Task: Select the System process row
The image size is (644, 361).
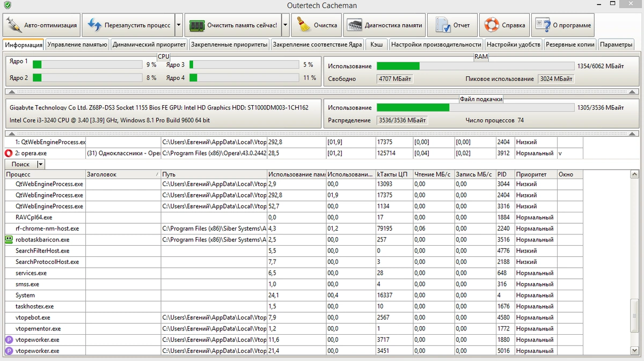Action: (x=294, y=295)
